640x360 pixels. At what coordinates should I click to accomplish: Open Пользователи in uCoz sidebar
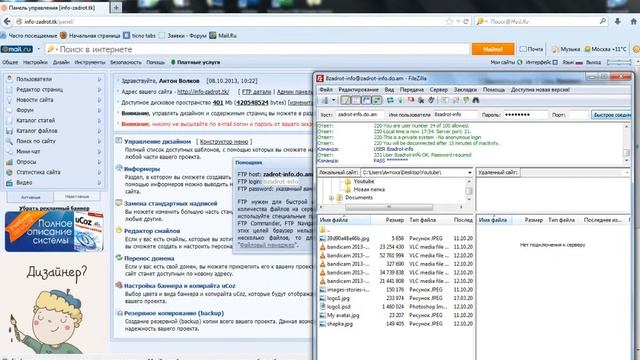(34, 79)
